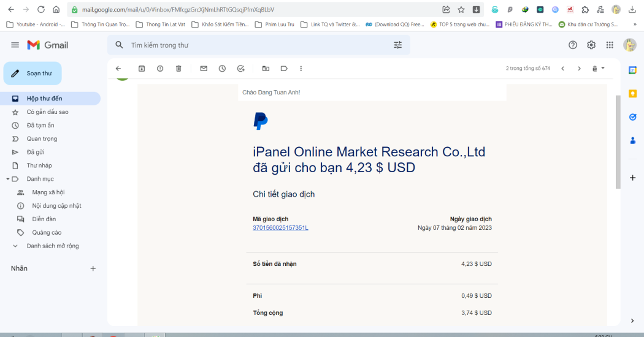The width and height of the screenshot is (644, 337).
Task: Hide side panel with bottom chevron
Action: pyautogui.click(x=632, y=320)
